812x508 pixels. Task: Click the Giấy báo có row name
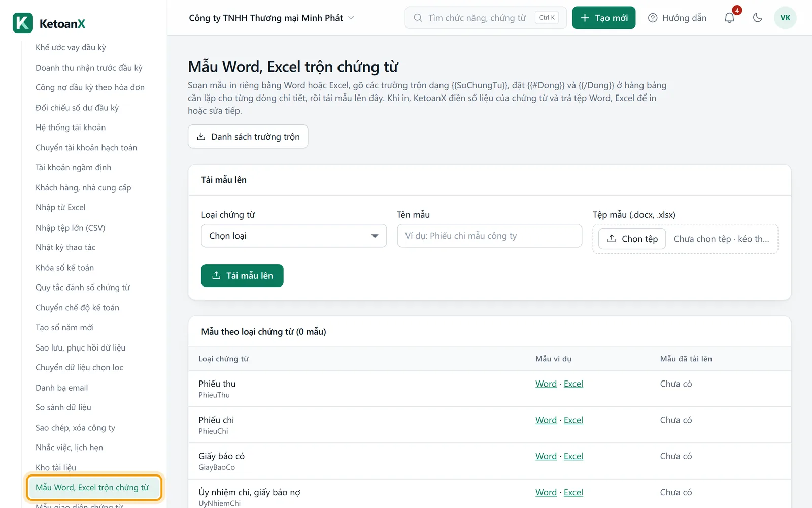pos(222,456)
